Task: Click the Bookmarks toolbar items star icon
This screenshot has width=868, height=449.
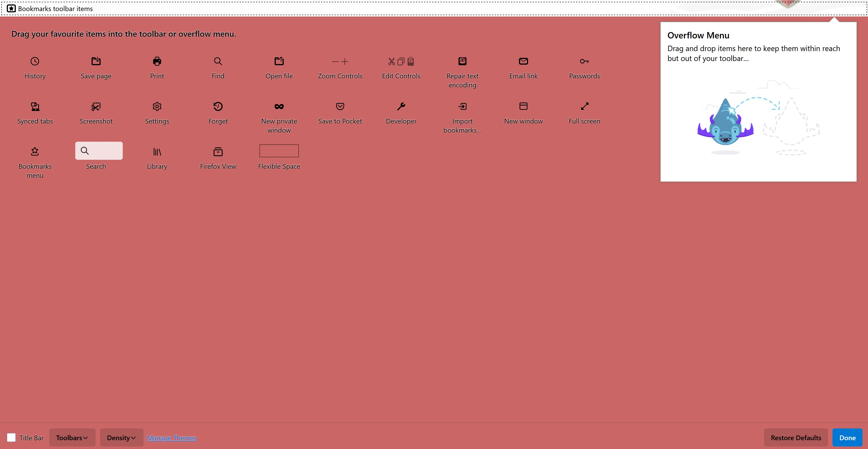Action: tap(11, 8)
